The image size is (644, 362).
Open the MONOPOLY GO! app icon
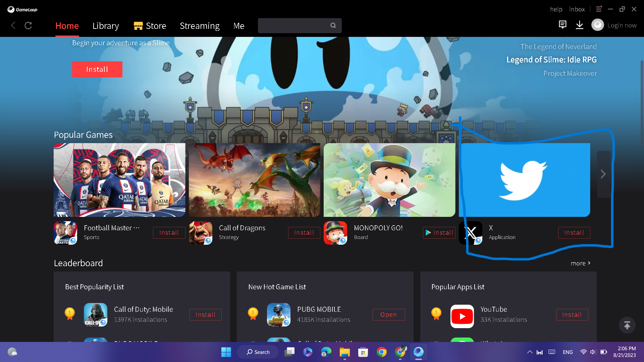tap(335, 233)
